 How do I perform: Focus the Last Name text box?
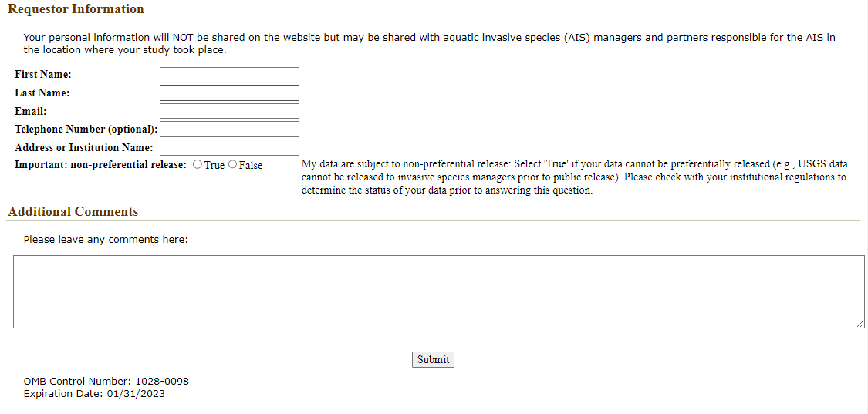click(229, 93)
